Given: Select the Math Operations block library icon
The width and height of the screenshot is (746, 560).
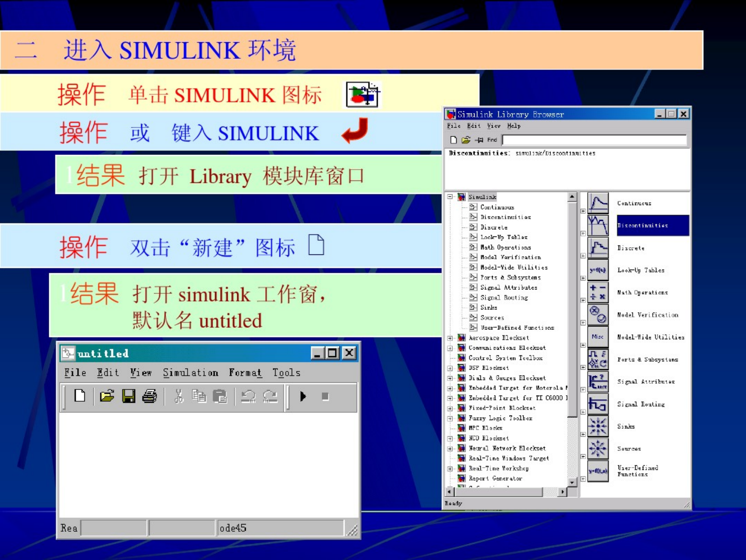Looking at the screenshot, I should point(598,292).
